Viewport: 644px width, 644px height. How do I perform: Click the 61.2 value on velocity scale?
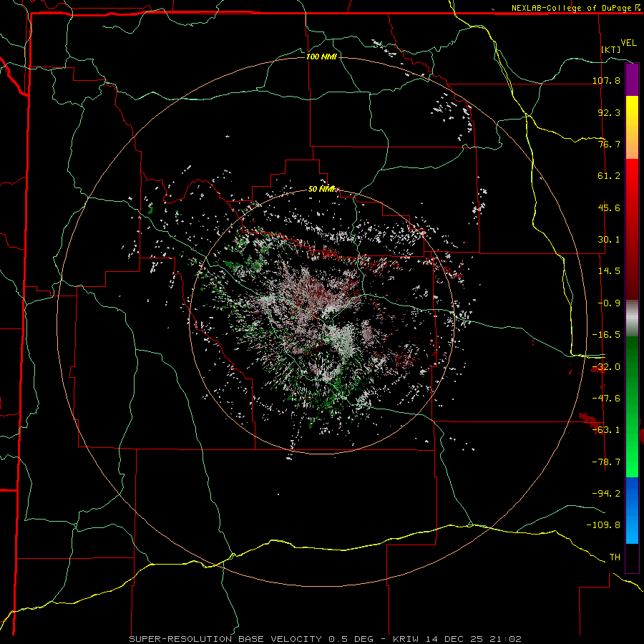click(609, 176)
